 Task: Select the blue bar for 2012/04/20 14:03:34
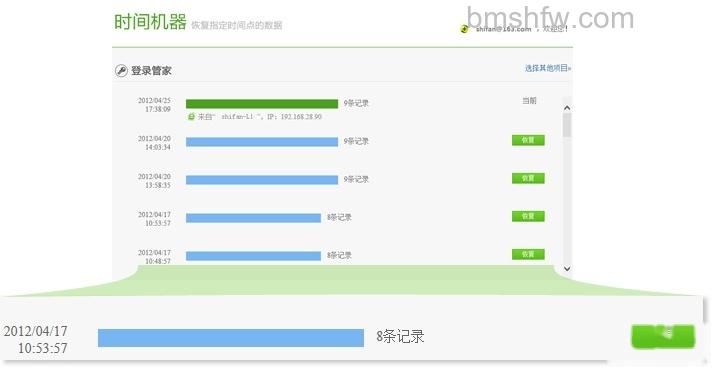tap(262, 142)
